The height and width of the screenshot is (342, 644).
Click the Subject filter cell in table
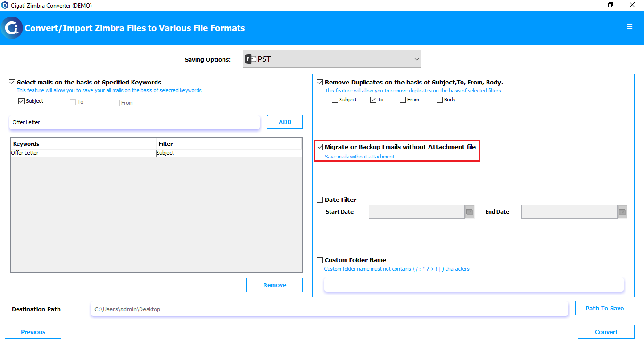tap(229, 153)
